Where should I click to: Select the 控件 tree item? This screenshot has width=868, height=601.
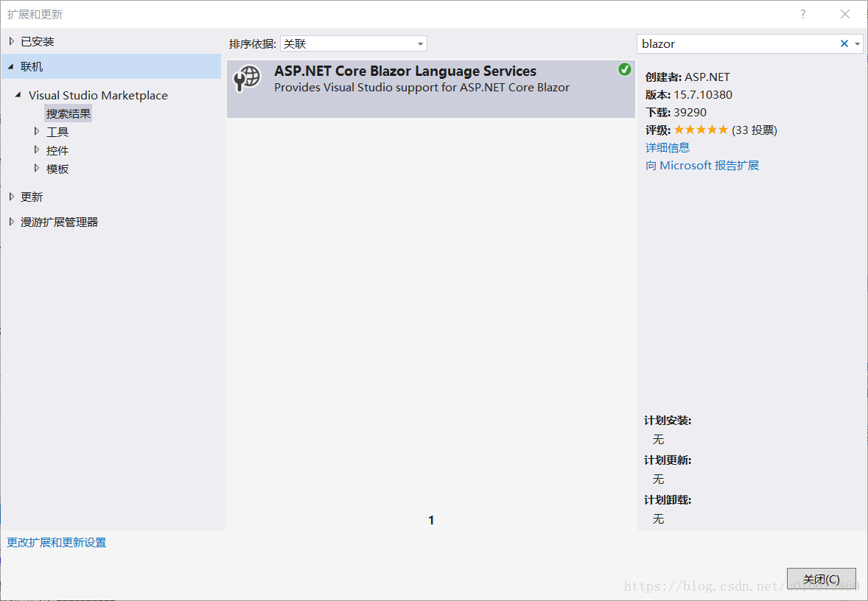[57, 150]
